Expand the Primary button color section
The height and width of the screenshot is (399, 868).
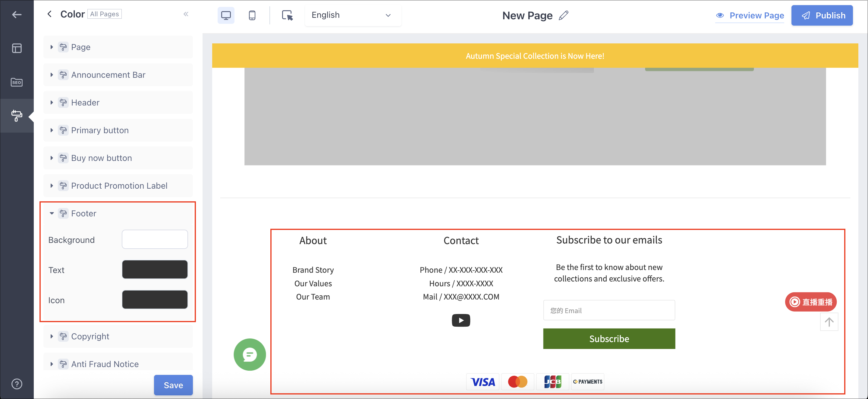[x=118, y=130]
